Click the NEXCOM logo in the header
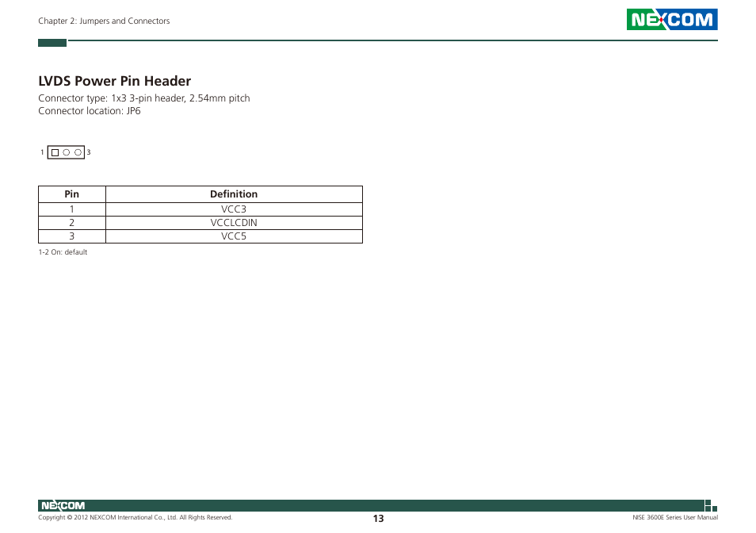Screen dimensions: 756x533 click(672, 19)
